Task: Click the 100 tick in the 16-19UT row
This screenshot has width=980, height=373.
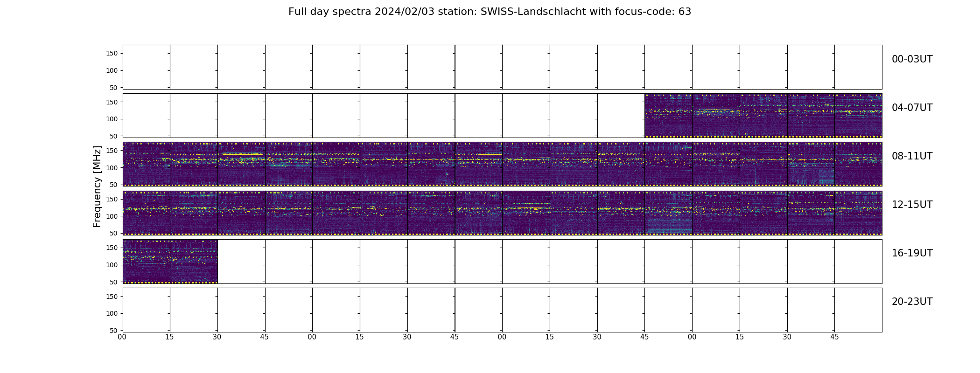Action: point(112,265)
